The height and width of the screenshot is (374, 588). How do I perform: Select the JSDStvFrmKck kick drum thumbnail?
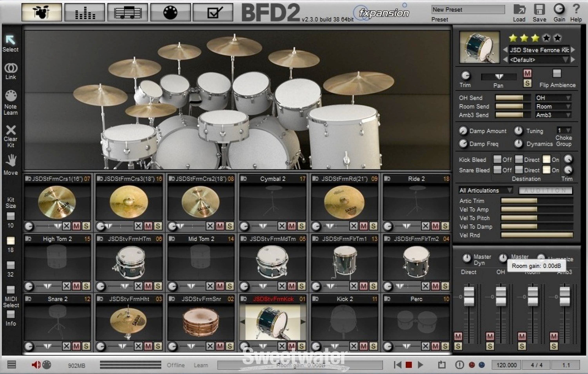272,322
